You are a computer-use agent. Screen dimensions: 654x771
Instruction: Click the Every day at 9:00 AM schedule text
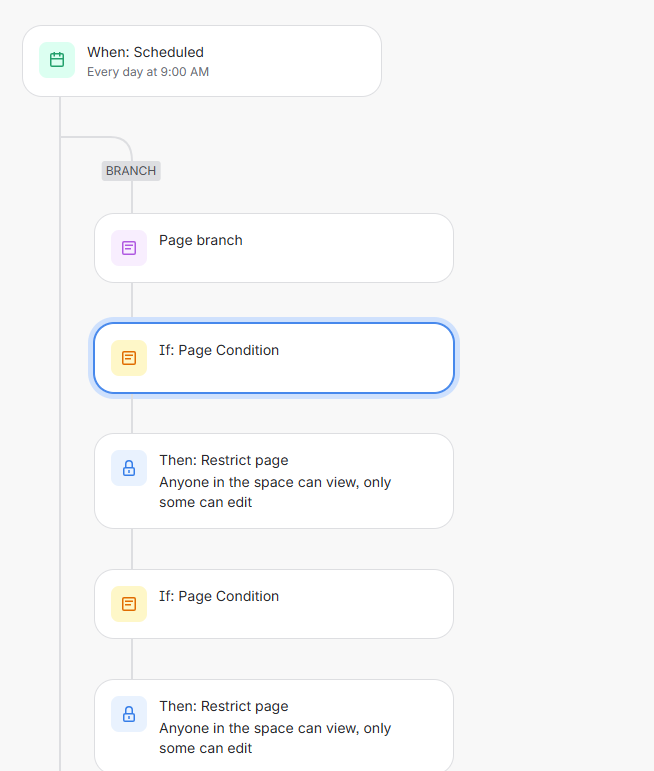click(x=148, y=72)
